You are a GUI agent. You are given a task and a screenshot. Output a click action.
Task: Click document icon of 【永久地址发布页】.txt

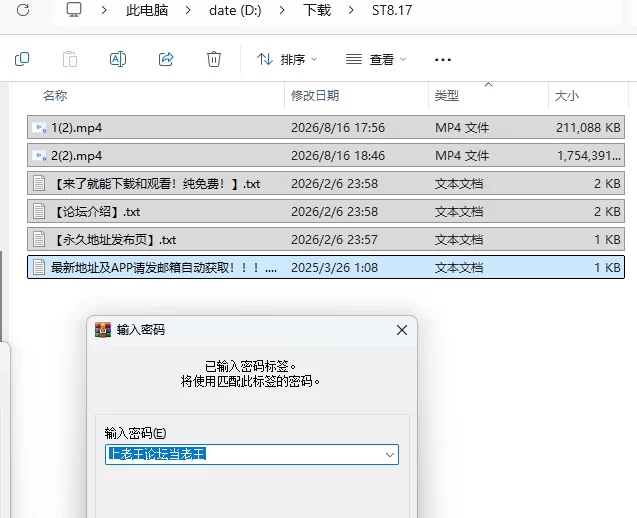pos(39,240)
